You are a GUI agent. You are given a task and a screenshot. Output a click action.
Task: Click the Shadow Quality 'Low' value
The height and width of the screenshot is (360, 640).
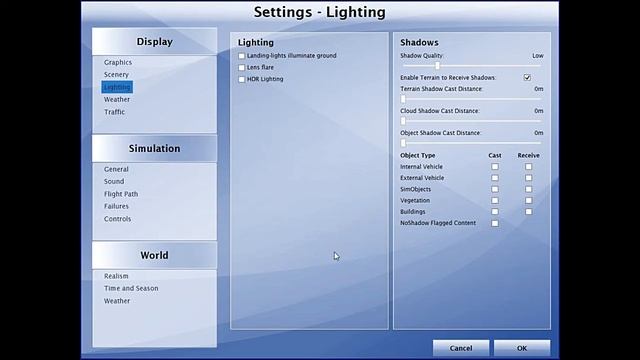point(538,56)
